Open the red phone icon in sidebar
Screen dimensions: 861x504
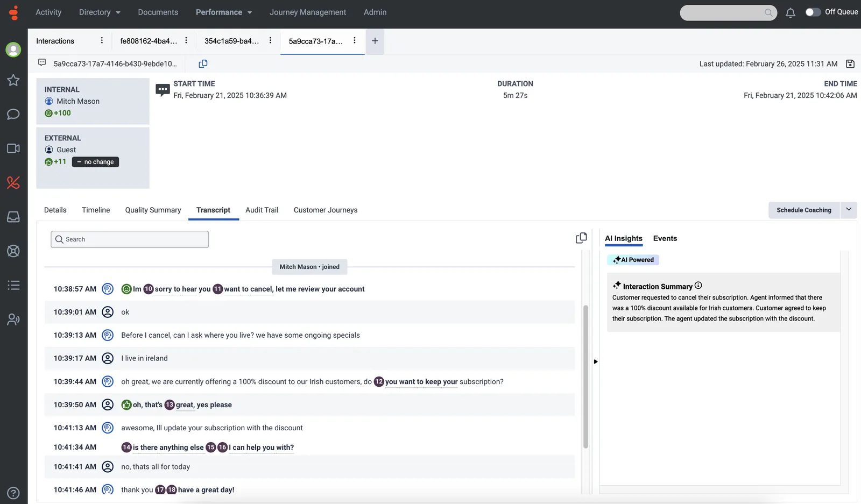[x=13, y=183]
